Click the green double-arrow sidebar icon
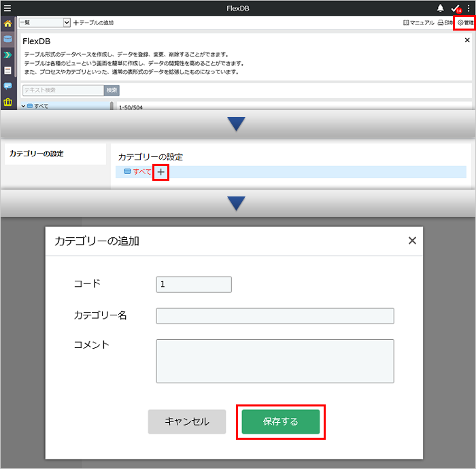Screen dimensions: 476x469 (8, 55)
